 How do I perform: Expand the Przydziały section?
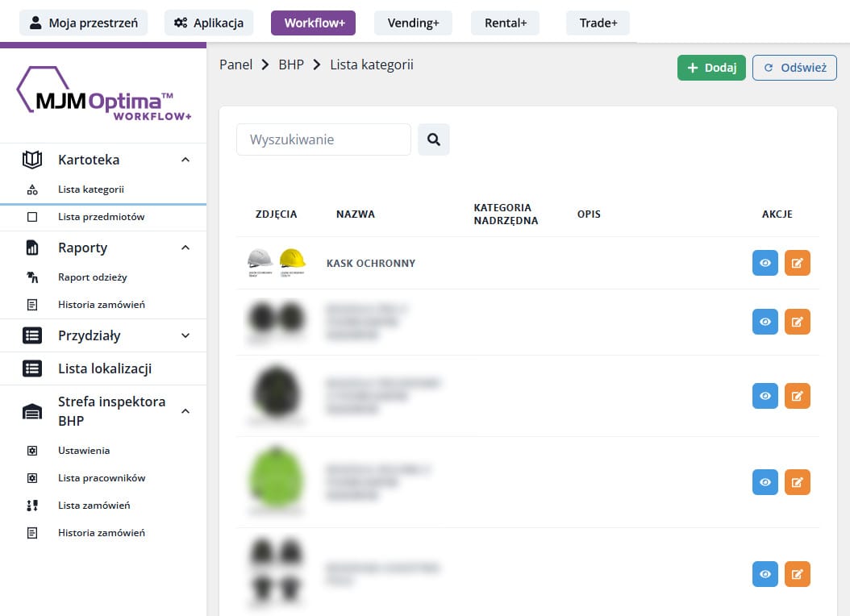click(185, 335)
